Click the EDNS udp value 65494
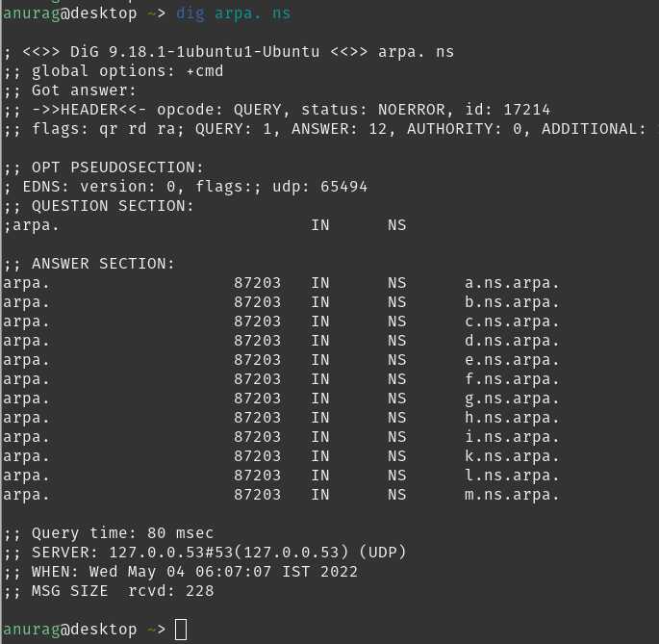The image size is (659, 644). (x=343, y=187)
